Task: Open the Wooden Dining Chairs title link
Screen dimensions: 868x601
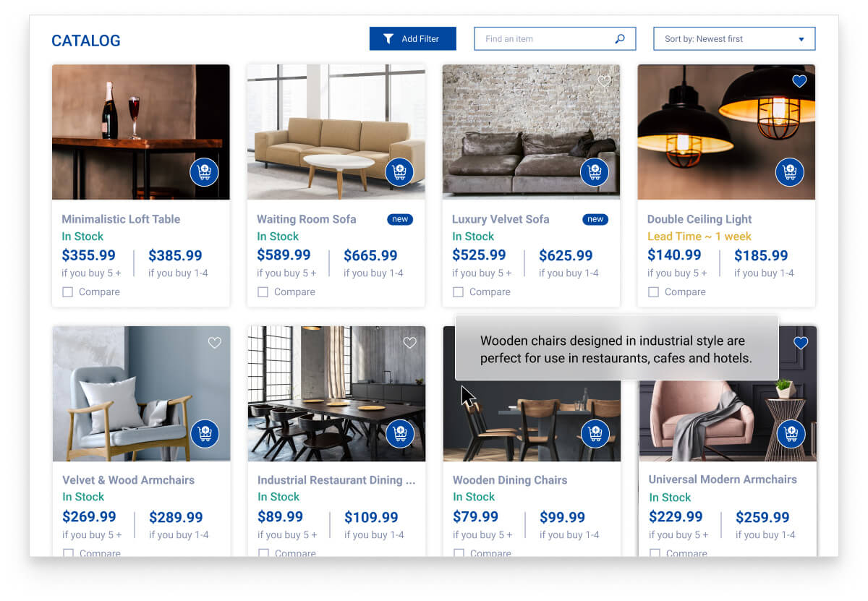Action: point(510,480)
